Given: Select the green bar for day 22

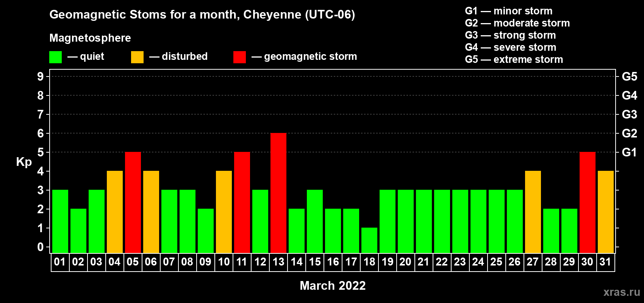Looking at the screenshot, I should (442, 222).
